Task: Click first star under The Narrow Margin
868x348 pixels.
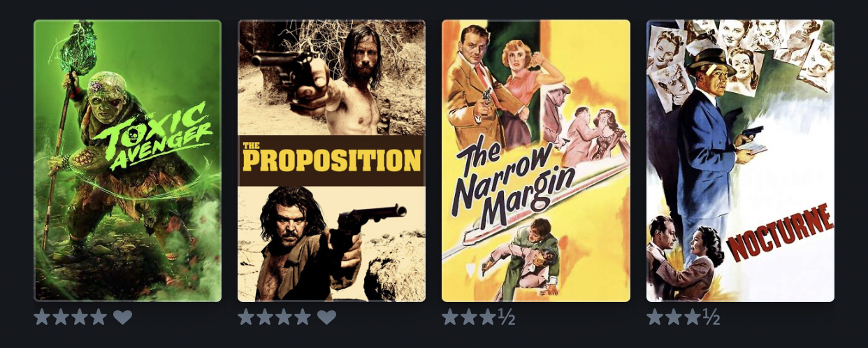Action: (x=450, y=317)
